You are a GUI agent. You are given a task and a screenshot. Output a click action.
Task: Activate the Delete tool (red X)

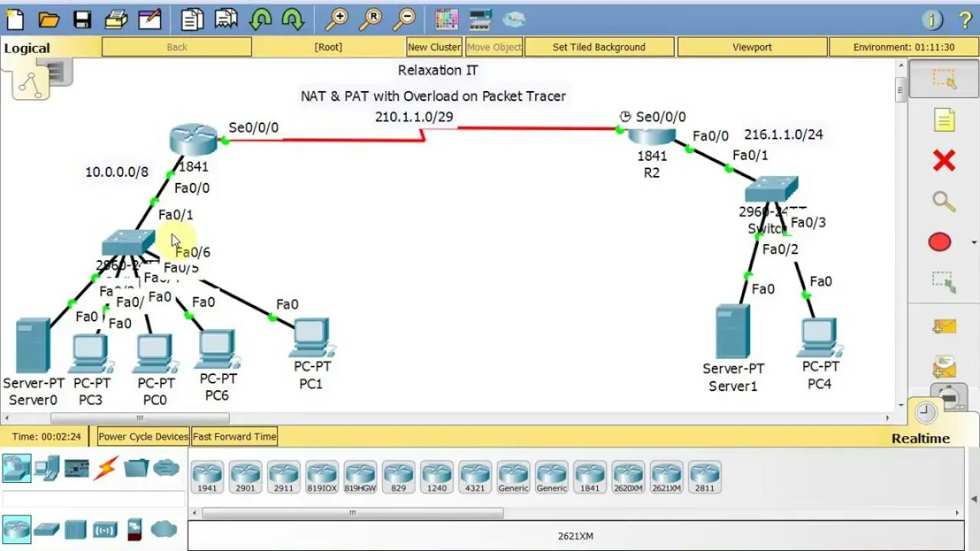(x=944, y=161)
